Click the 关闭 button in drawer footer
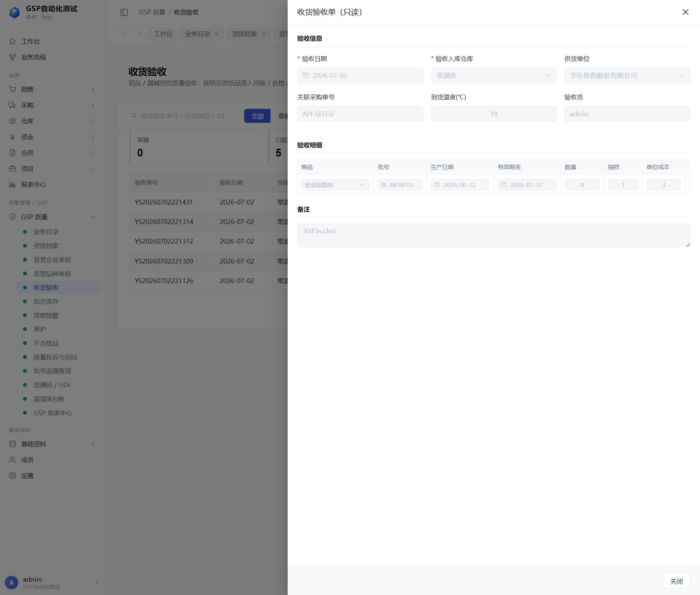Image resolution: width=700 pixels, height=595 pixels. (x=676, y=581)
